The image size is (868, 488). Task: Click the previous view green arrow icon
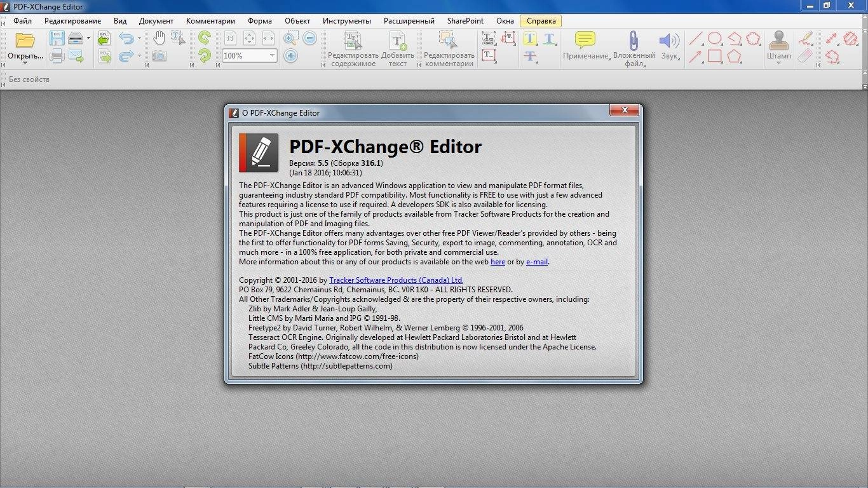point(104,39)
